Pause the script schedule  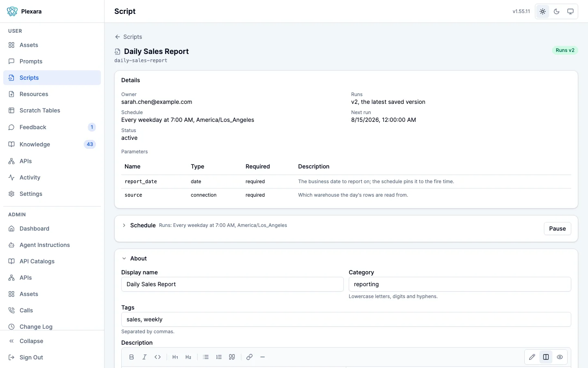(x=557, y=229)
